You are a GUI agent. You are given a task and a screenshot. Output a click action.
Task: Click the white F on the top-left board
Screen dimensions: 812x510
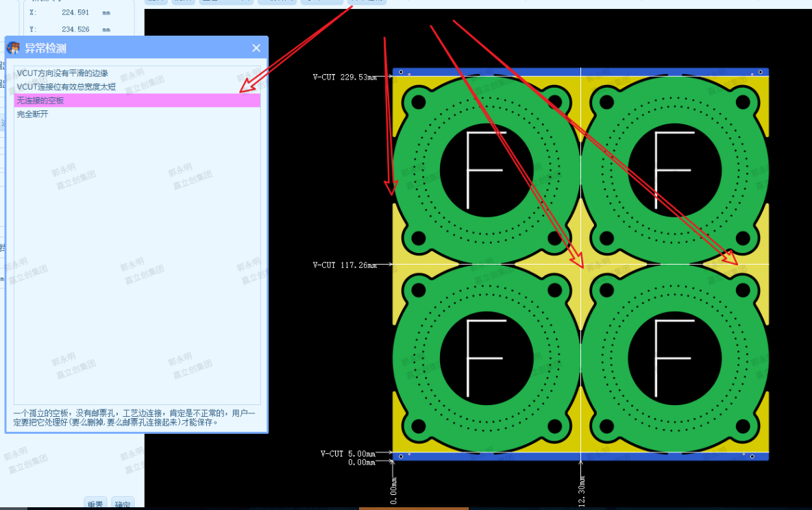pyautogui.click(x=485, y=169)
